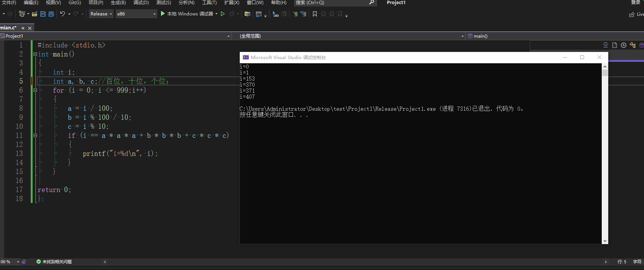
Task: Open the 视图(V) menu
Action: [x=53, y=3]
